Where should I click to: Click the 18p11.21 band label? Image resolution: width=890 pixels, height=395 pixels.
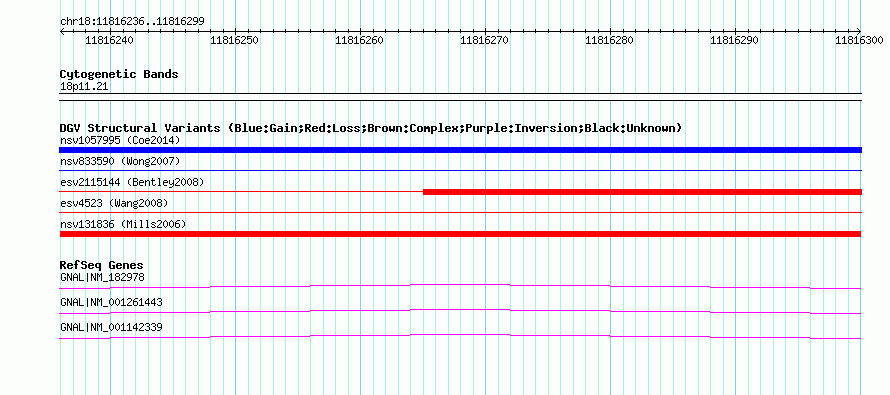[84, 87]
